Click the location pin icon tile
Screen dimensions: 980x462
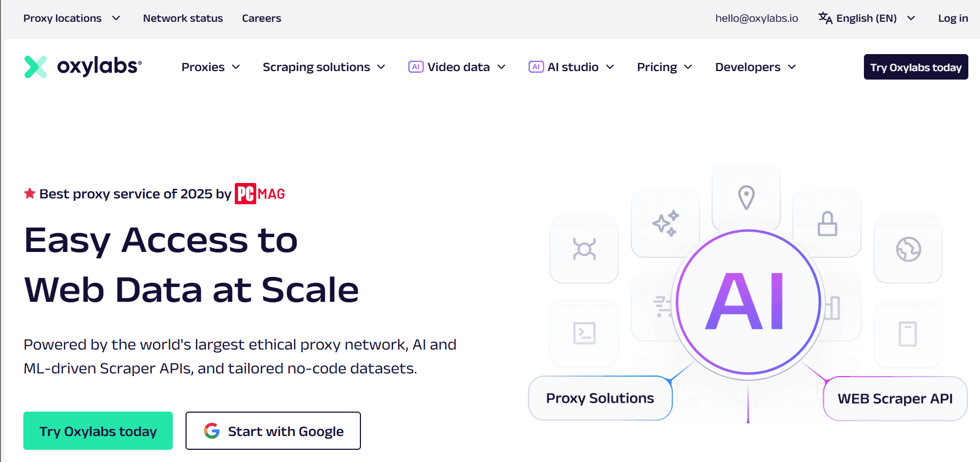click(x=746, y=197)
